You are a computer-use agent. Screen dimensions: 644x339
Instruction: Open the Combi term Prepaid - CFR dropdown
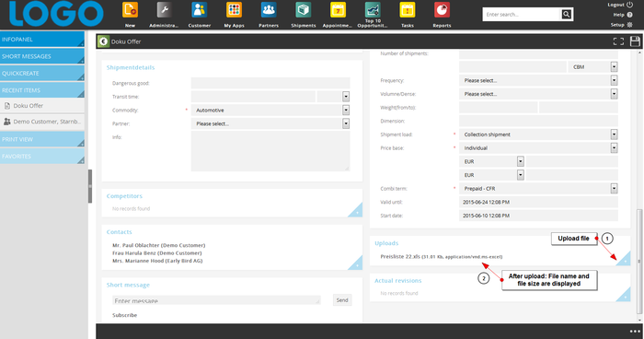(x=614, y=189)
